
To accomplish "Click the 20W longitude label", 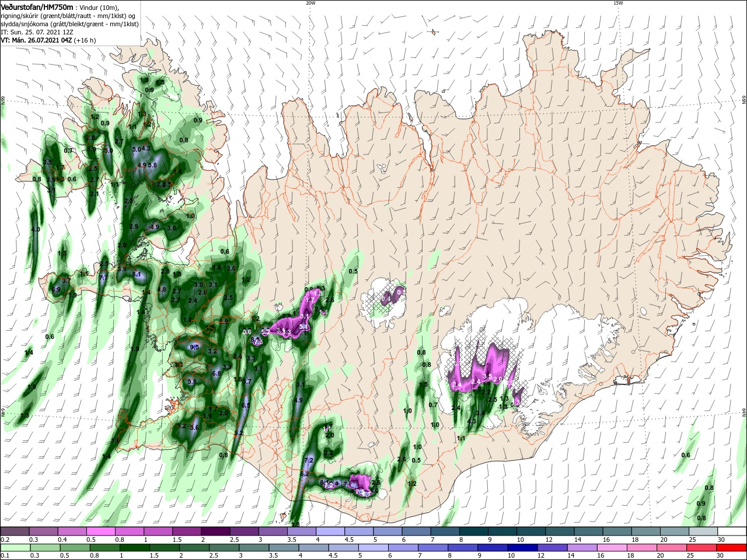I will (310, 3).
